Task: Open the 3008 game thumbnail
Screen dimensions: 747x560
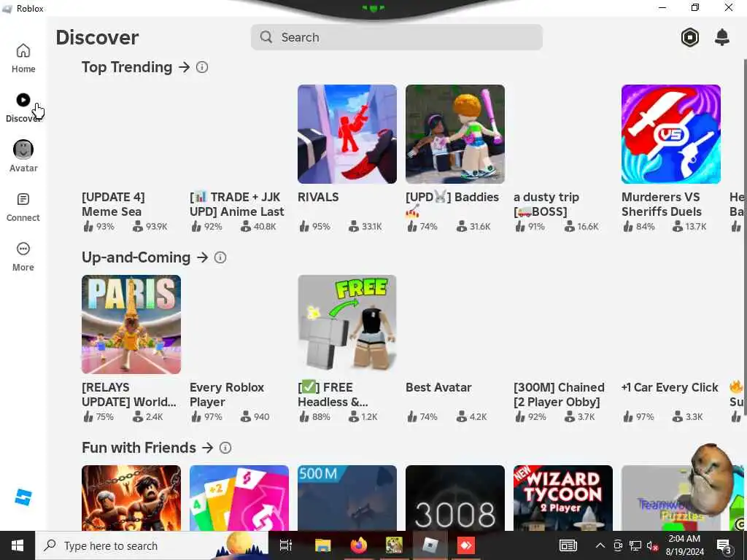Action: point(455,497)
